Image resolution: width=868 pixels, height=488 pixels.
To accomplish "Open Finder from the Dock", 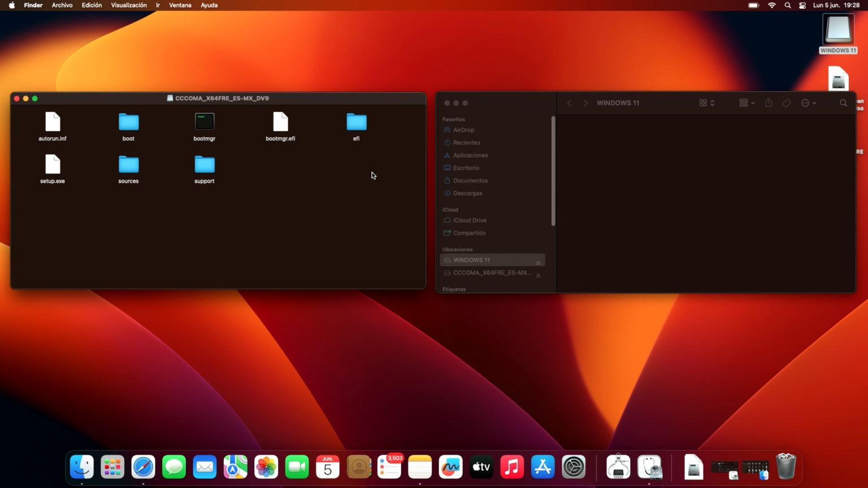I will [x=82, y=467].
